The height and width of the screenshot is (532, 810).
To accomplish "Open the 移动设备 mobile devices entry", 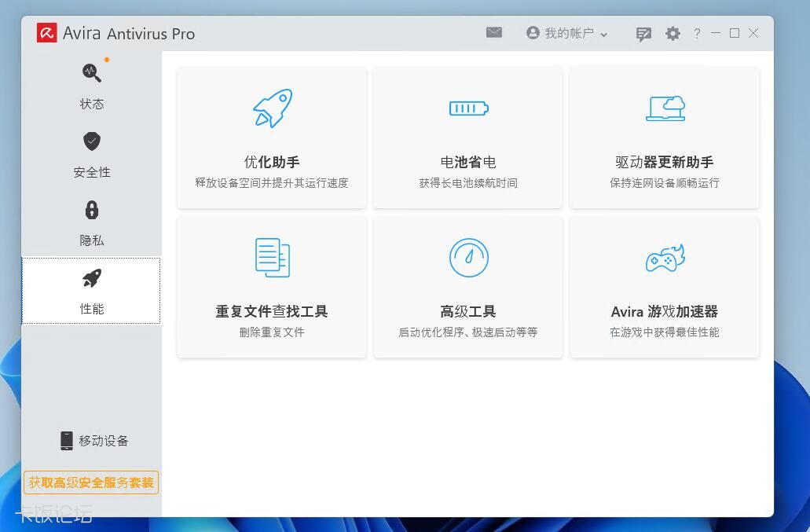I will coord(92,441).
